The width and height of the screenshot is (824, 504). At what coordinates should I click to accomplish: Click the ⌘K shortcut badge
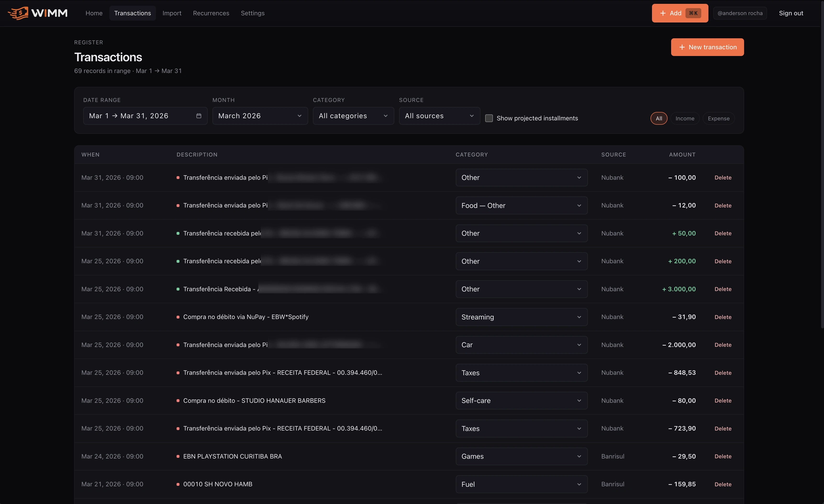(693, 13)
